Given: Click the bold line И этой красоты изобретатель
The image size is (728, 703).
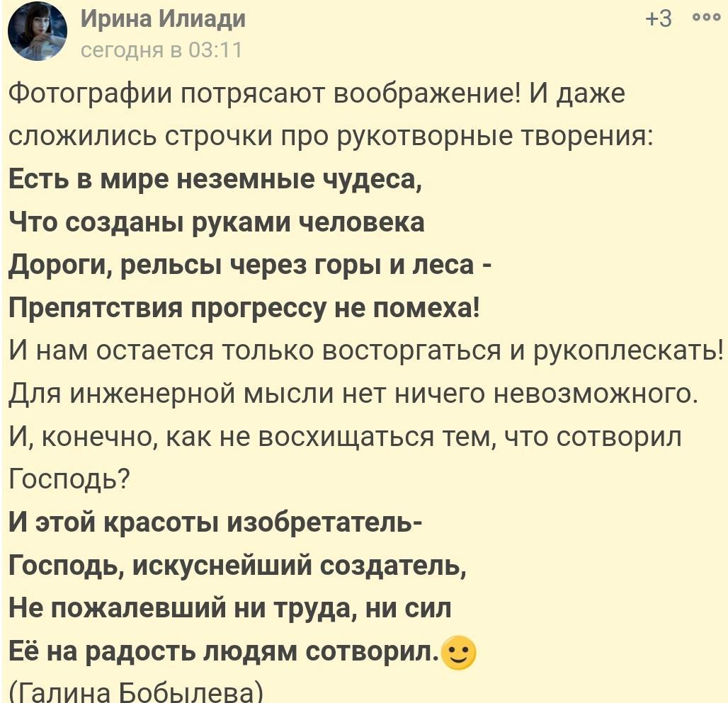Looking at the screenshot, I should [217, 525].
